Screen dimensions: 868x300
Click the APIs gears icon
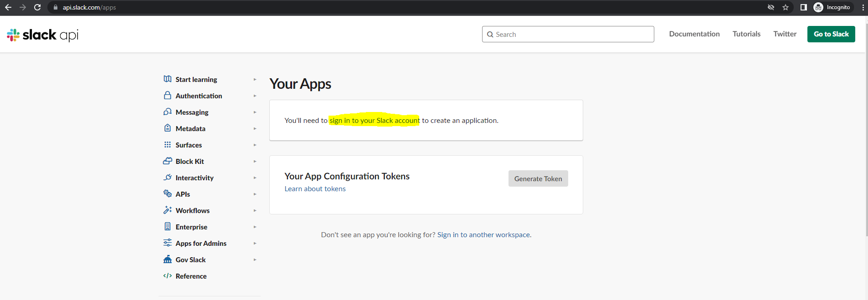click(168, 193)
